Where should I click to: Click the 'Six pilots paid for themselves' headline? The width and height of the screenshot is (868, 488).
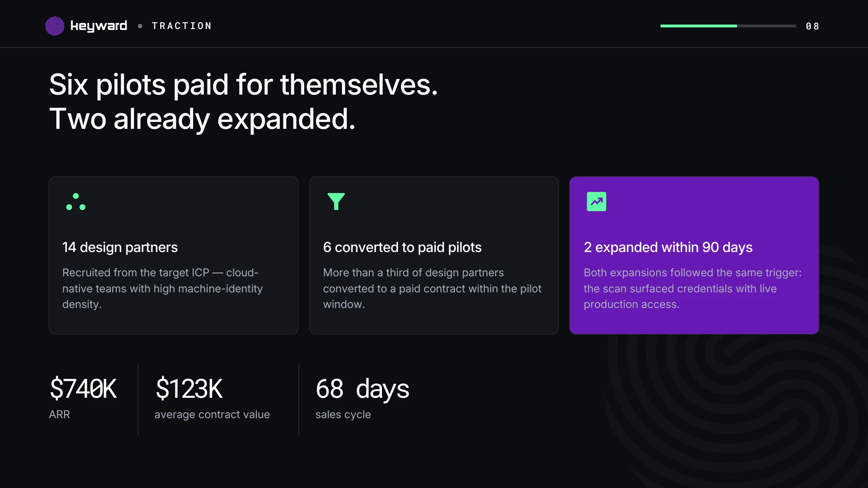point(243,84)
